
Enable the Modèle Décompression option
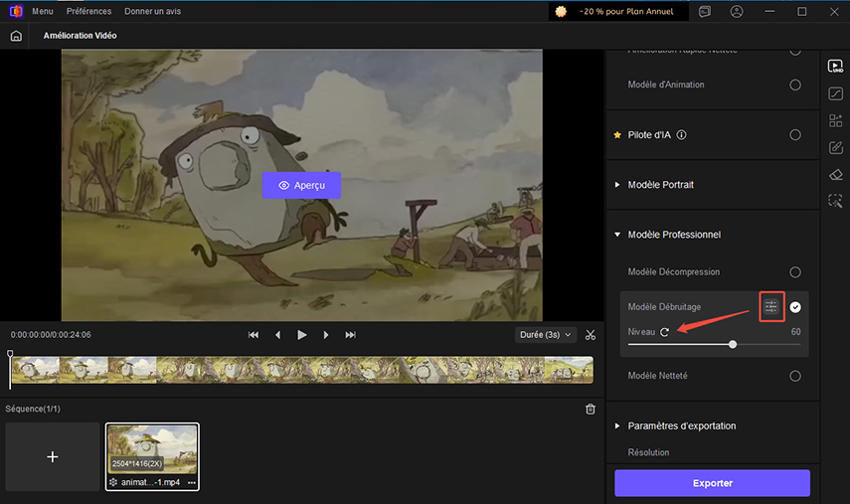point(795,271)
